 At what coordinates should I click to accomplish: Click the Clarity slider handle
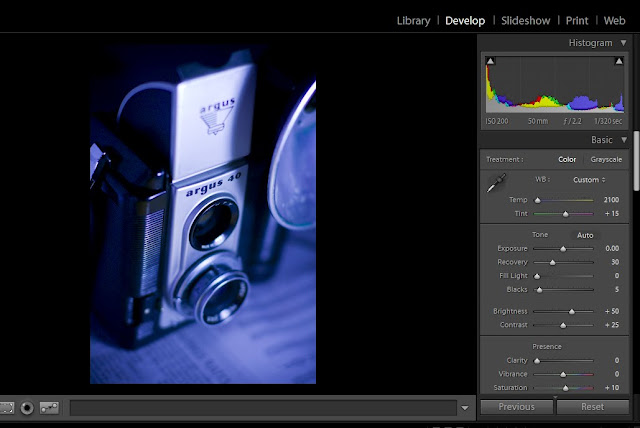(537, 361)
